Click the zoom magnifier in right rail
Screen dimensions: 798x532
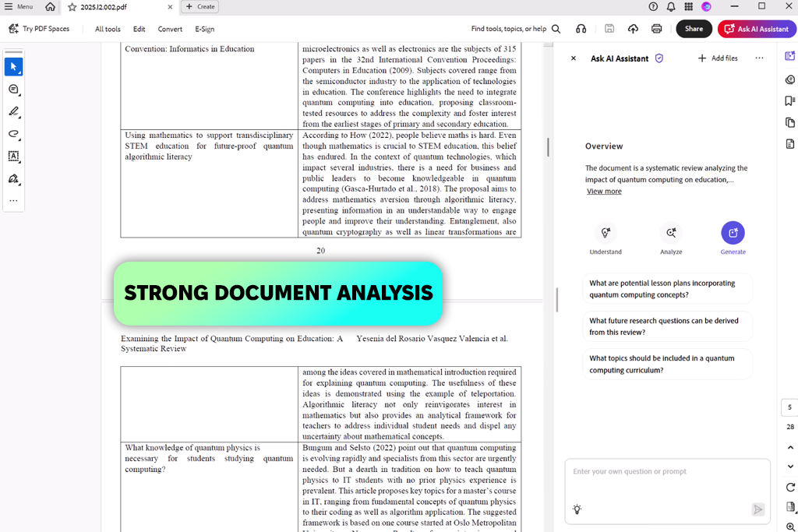pyautogui.click(x=790, y=527)
